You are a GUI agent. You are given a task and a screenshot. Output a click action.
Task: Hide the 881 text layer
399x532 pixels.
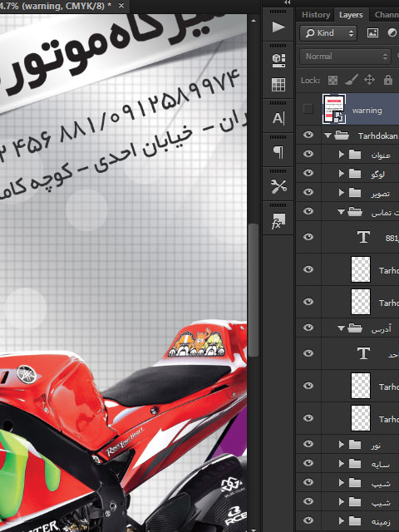(308, 236)
